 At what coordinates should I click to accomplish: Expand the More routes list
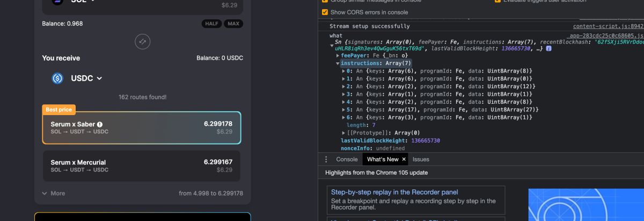54,193
